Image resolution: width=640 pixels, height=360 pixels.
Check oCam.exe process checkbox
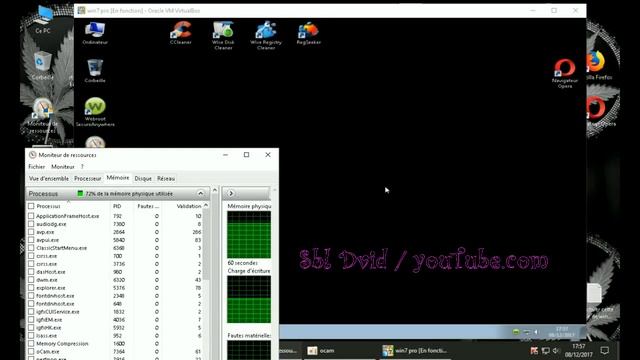(31, 351)
